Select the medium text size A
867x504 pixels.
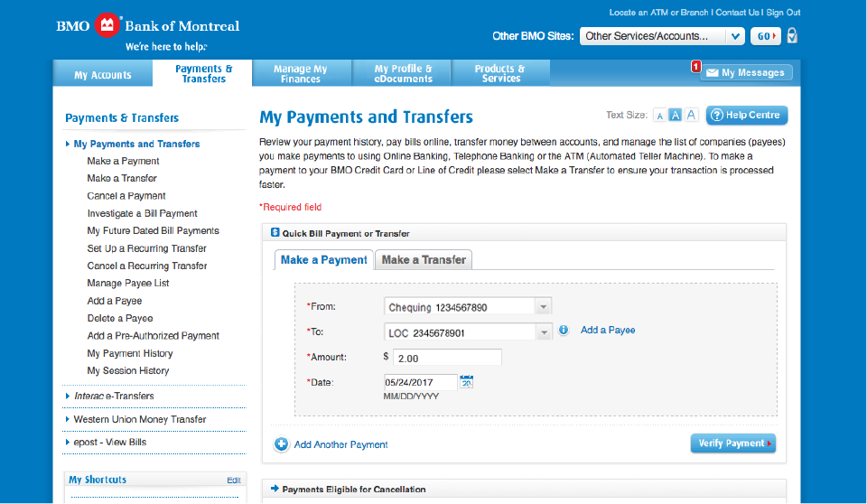(x=676, y=115)
